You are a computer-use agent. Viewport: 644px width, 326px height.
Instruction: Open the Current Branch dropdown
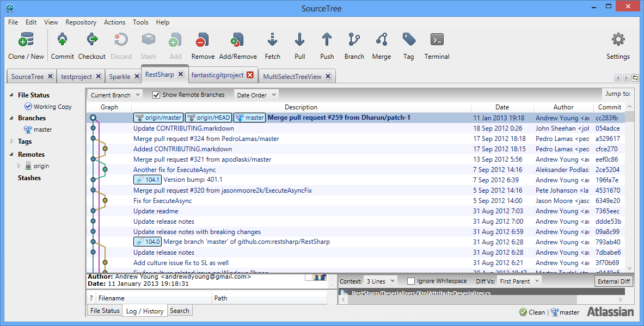115,95
